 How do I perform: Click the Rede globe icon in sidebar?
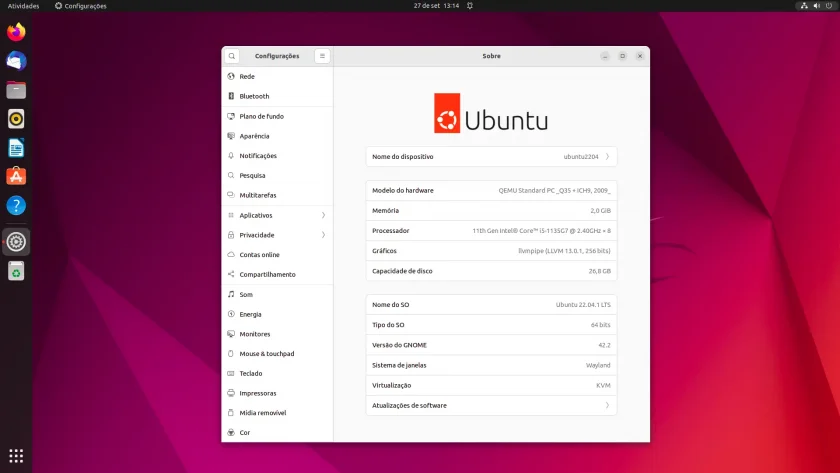[x=231, y=76]
